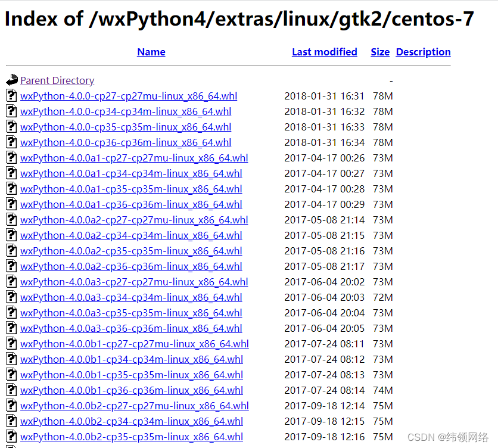
Task: Click file icon beside wxPython-4.0.0a2-cp35-cp35m wheel
Action: click(x=11, y=250)
